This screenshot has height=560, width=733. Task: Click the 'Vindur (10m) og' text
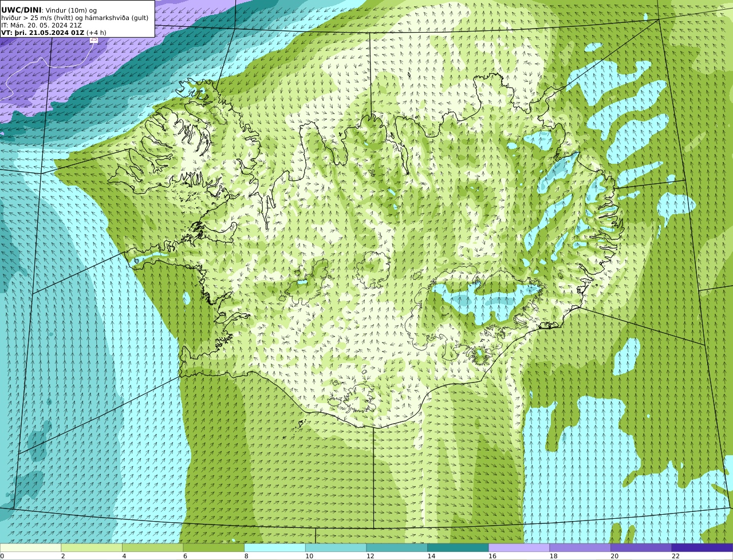click(x=71, y=10)
